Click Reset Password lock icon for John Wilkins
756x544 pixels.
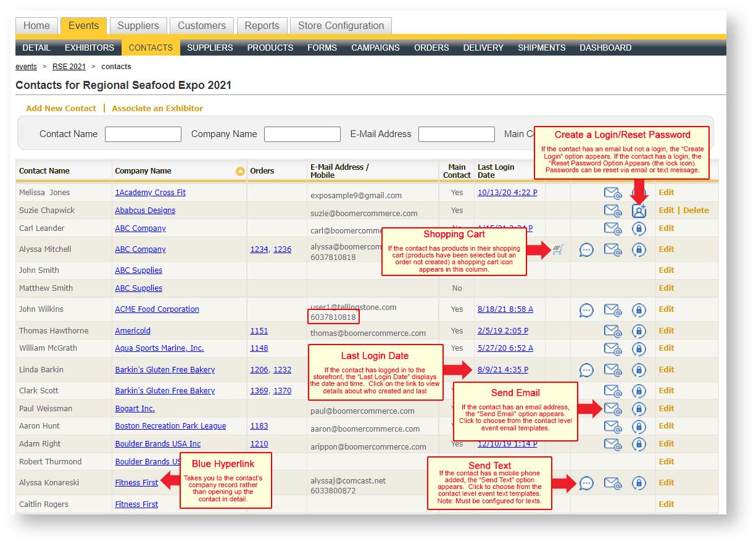click(639, 309)
